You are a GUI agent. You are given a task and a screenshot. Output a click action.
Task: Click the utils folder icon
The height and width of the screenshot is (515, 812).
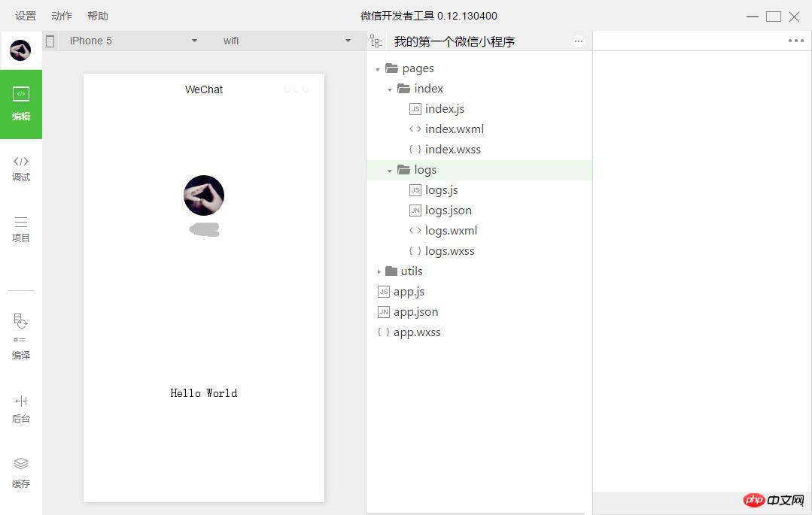click(391, 271)
